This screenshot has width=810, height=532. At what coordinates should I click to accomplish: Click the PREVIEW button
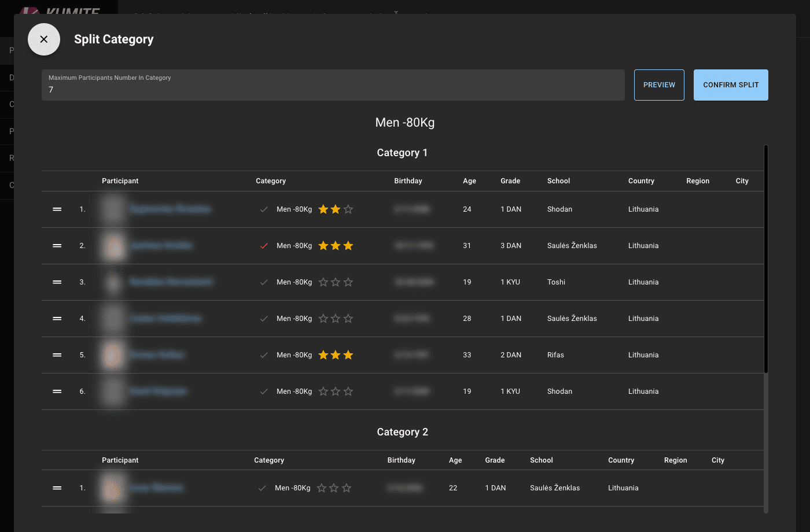click(x=659, y=84)
